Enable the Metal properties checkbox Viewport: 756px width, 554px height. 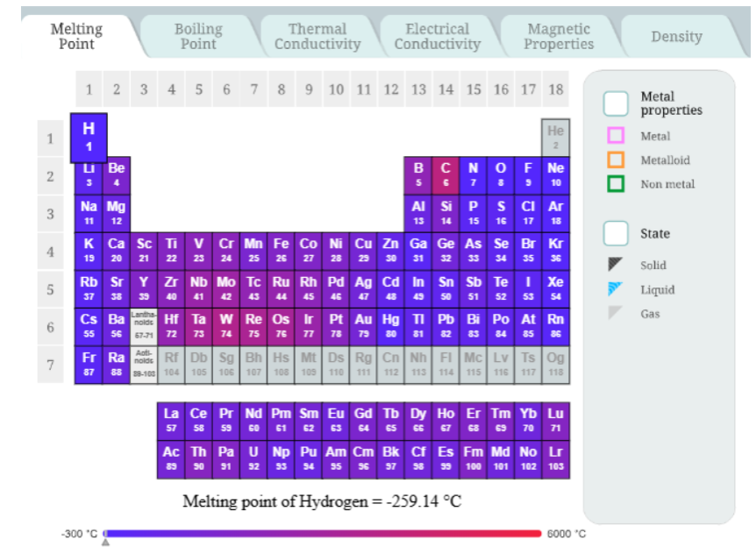tap(616, 103)
